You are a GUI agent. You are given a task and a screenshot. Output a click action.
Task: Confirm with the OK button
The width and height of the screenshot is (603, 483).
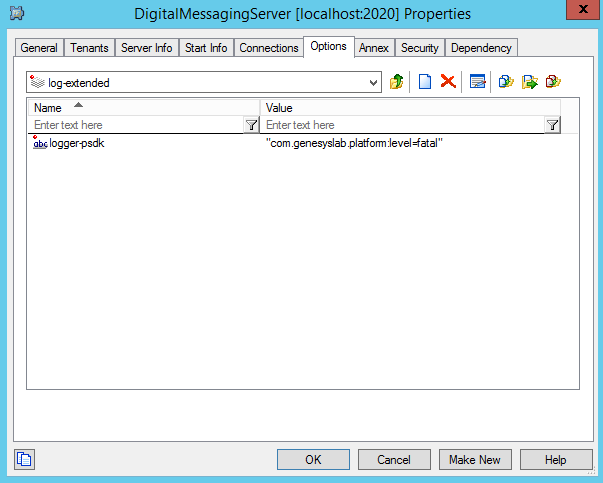pos(313,460)
